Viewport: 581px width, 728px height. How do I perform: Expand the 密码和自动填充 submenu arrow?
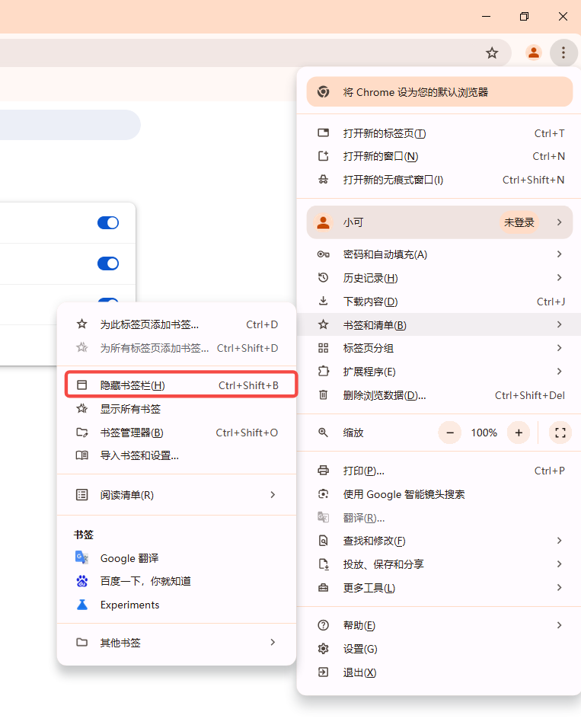pyautogui.click(x=560, y=254)
